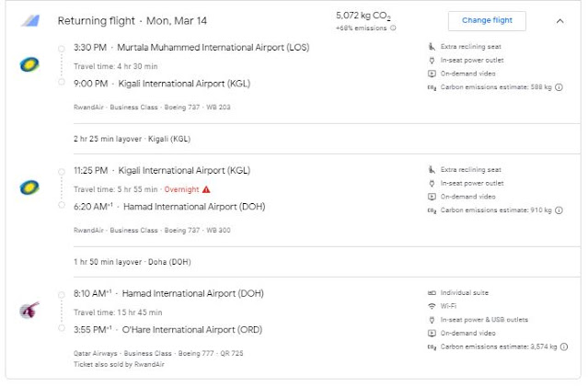Click the info icon next to 588 kg estimate
The width and height of the screenshot is (588, 386).
[x=559, y=87]
